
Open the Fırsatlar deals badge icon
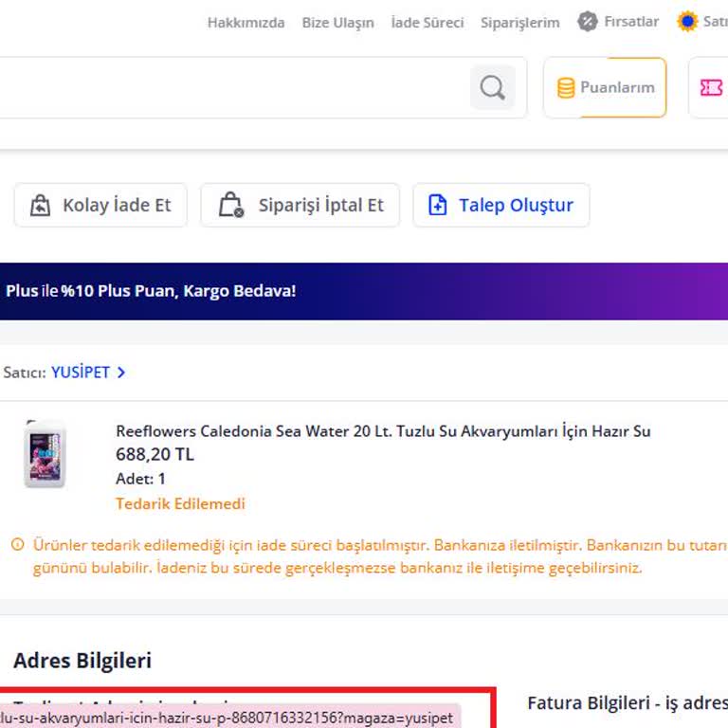(588, 22)
